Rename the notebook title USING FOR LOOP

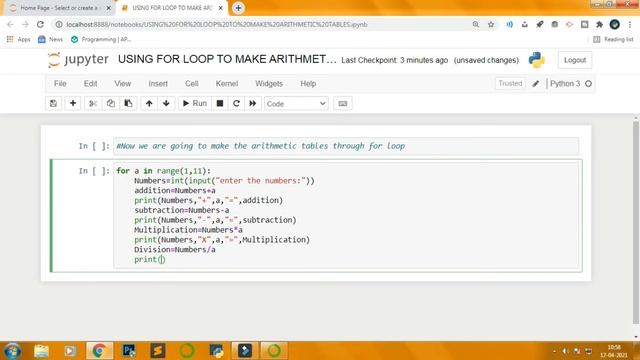[x=227, y=59]
